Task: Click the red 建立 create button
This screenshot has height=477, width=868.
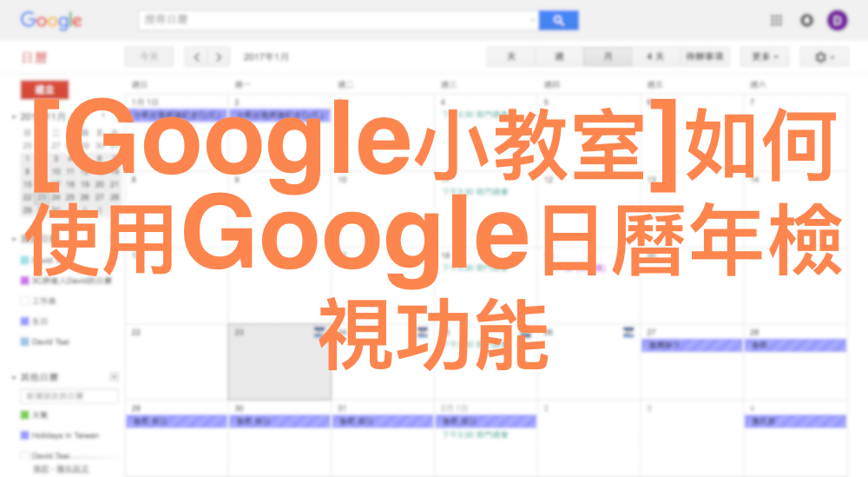Action: pyautogui.click(x=45, y=89)
